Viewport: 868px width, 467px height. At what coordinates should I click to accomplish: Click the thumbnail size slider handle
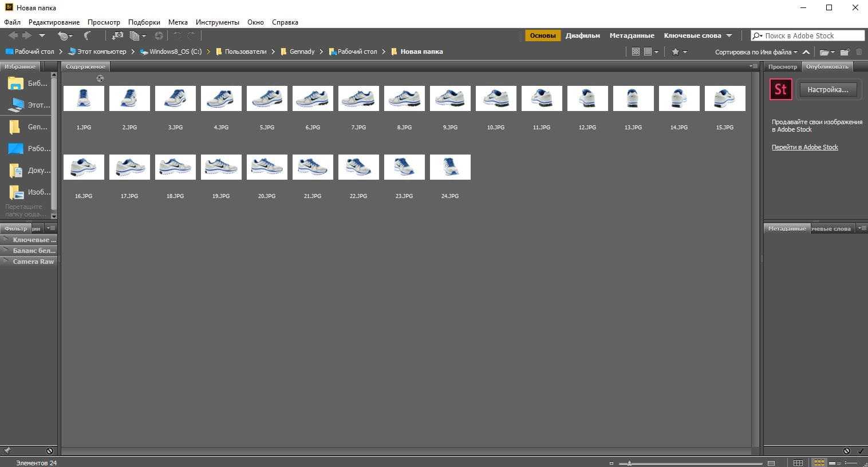[x=629, y=463]
